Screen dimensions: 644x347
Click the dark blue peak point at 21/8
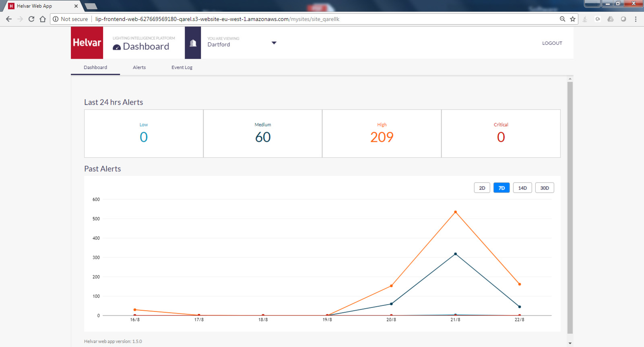(455, 254)
